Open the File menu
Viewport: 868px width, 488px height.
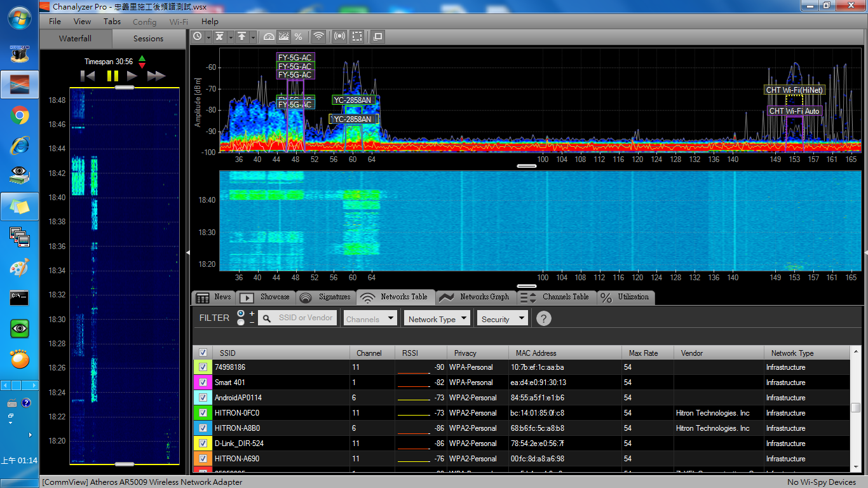tap(55, 22)
